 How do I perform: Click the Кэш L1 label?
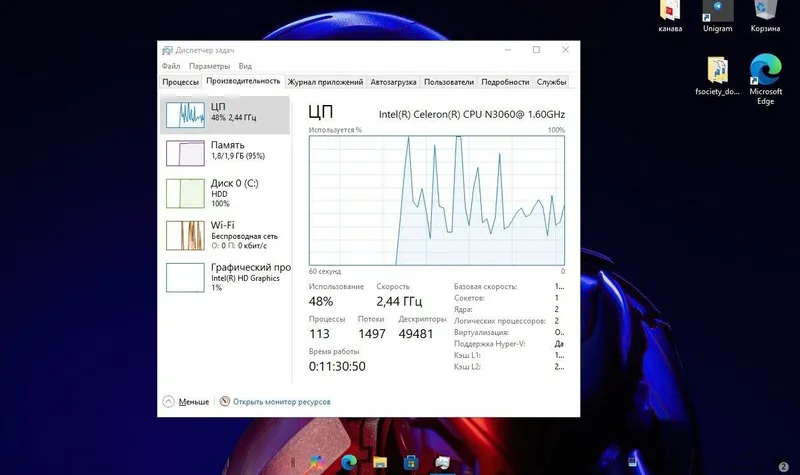pos(467,355)
